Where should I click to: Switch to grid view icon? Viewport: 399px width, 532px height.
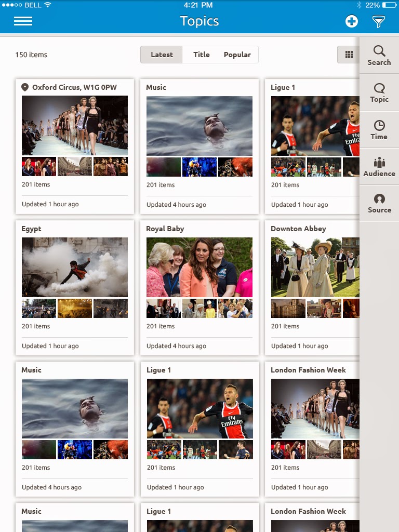349,55
